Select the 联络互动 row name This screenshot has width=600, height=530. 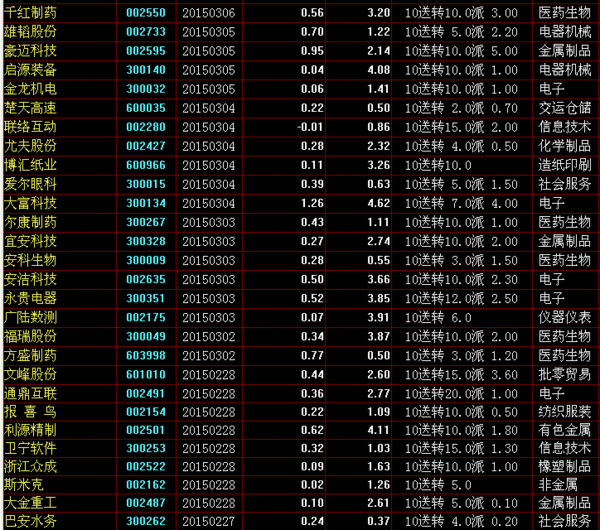pyautogui.click(x=30, y=127)
